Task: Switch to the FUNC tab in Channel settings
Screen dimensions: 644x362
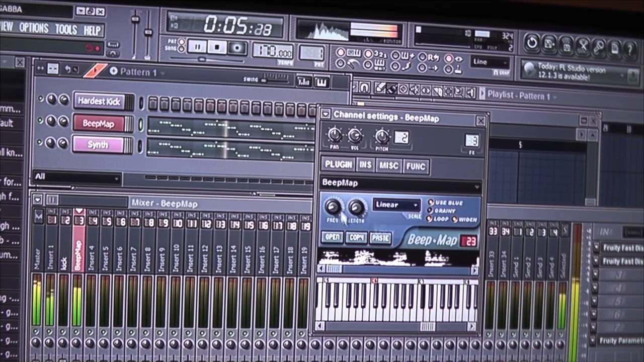Action: click(416, 166)
